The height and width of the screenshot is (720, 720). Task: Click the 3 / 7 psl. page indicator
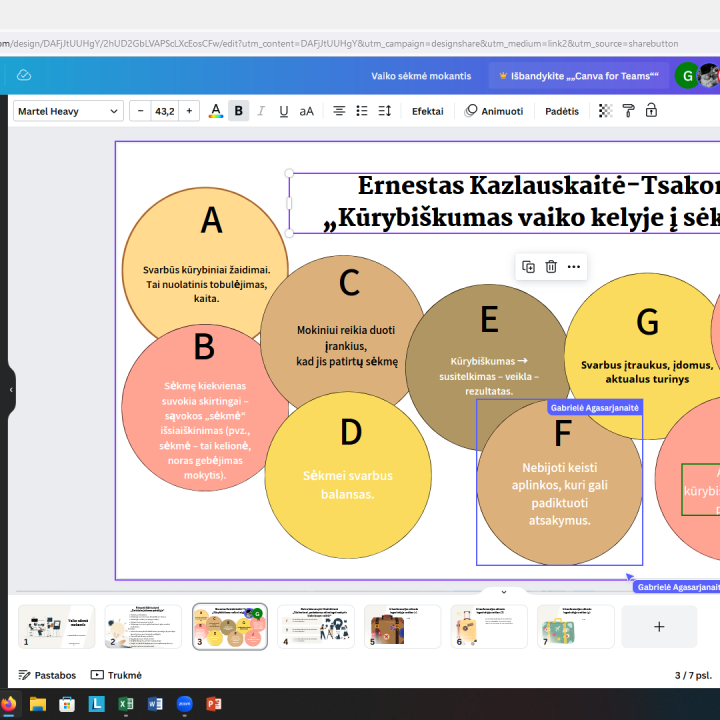pyautogui.click(x=693, y=675)
